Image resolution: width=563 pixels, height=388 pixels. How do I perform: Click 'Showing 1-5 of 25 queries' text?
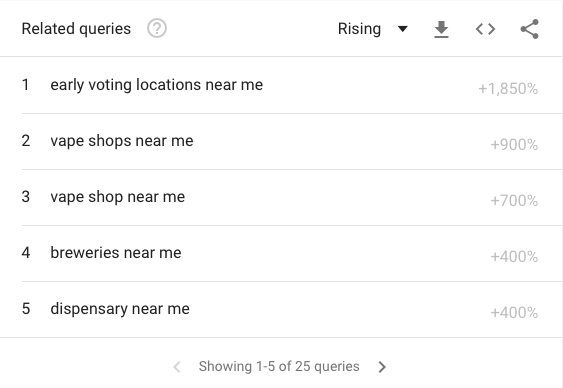coord(279,366)
